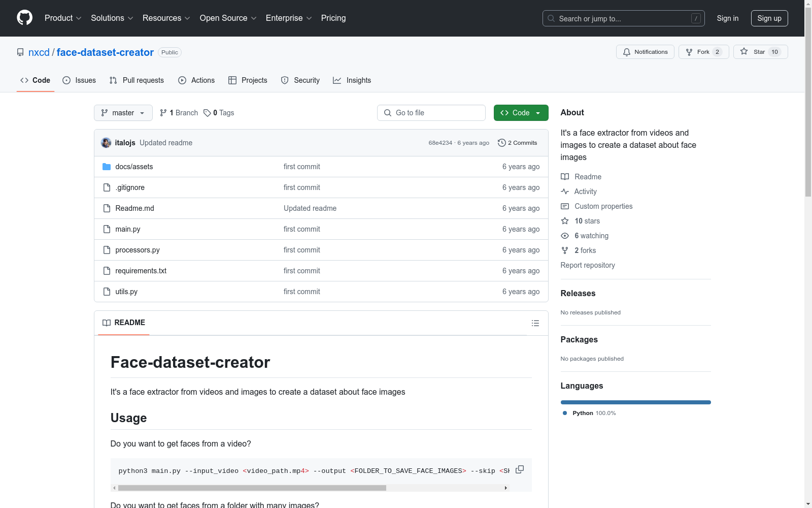
Task: Open the master branch selector
Action: (x=123, y=113)
